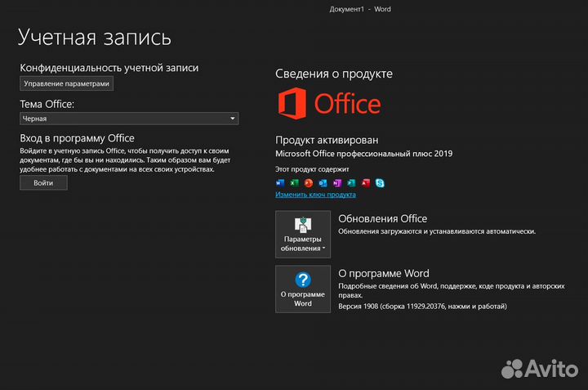Click the Управление параметрами button
The width and height of the screenshot is (588, 390).
[x=66, y=83]
